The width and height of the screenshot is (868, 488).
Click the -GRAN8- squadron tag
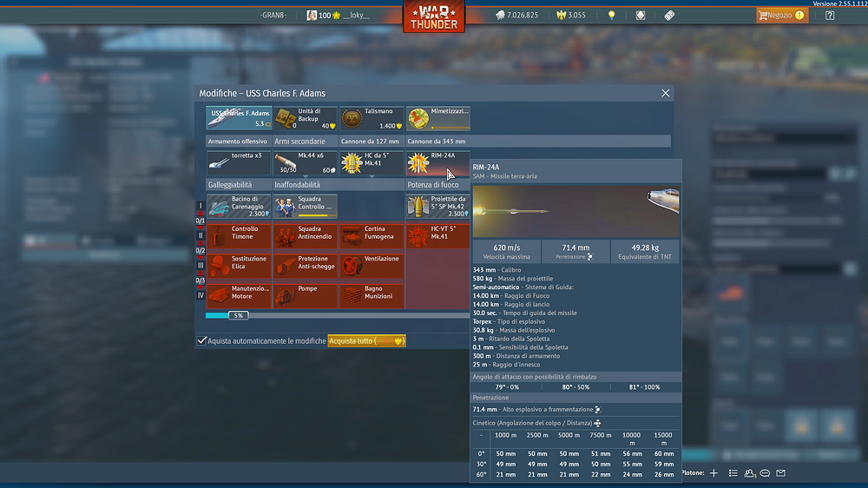coord(273,16)
